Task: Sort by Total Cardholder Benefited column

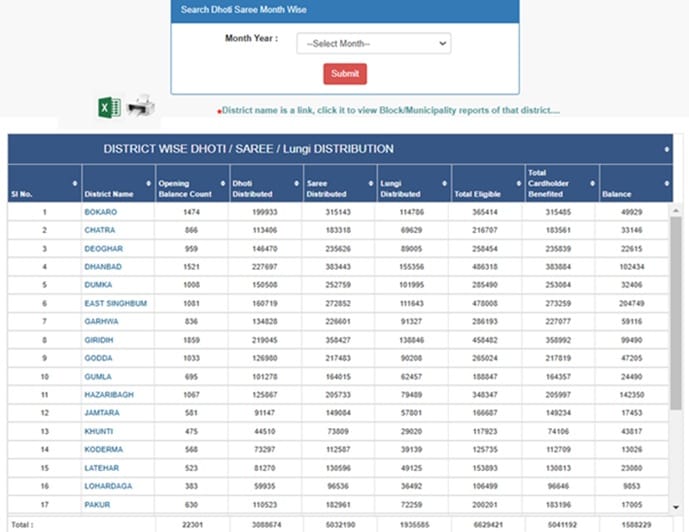Action: click(591, 183)
